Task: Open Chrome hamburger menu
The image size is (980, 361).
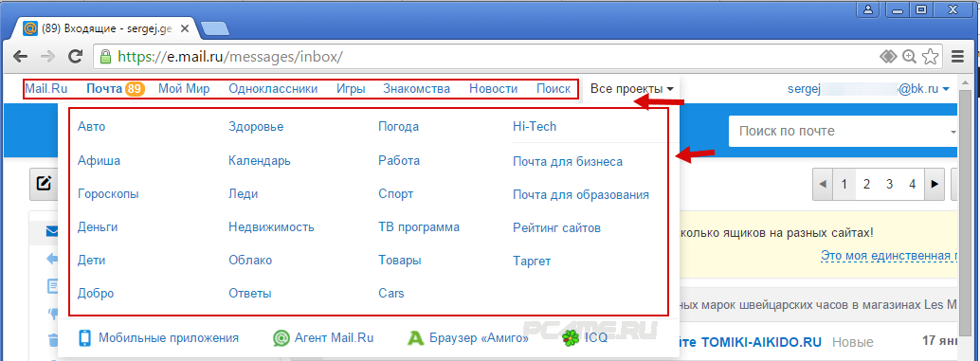Action: (x=957, y=56)
